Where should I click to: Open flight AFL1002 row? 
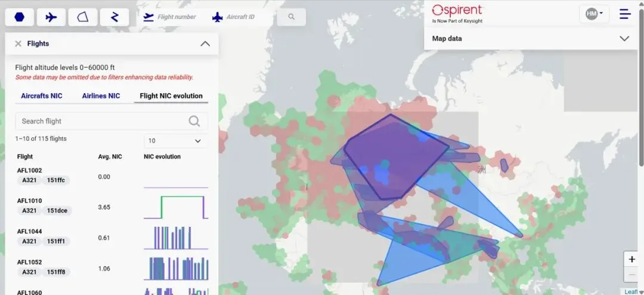112,177
